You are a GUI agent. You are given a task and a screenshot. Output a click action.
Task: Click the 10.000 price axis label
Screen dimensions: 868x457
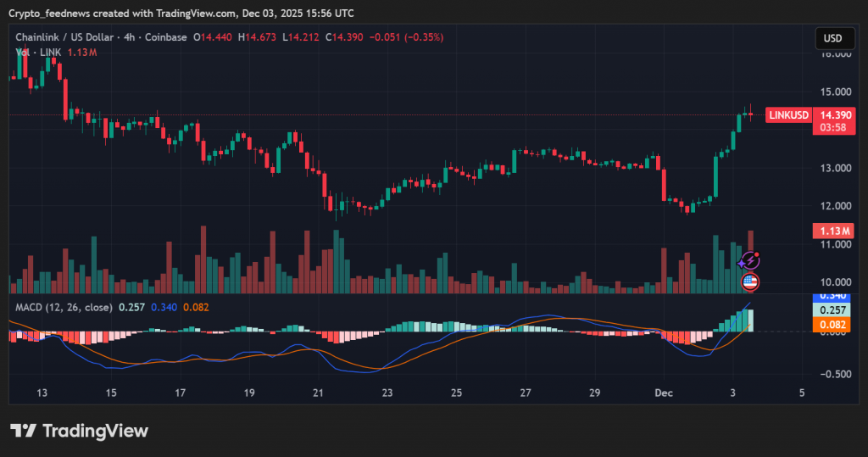tap(835, 282)
